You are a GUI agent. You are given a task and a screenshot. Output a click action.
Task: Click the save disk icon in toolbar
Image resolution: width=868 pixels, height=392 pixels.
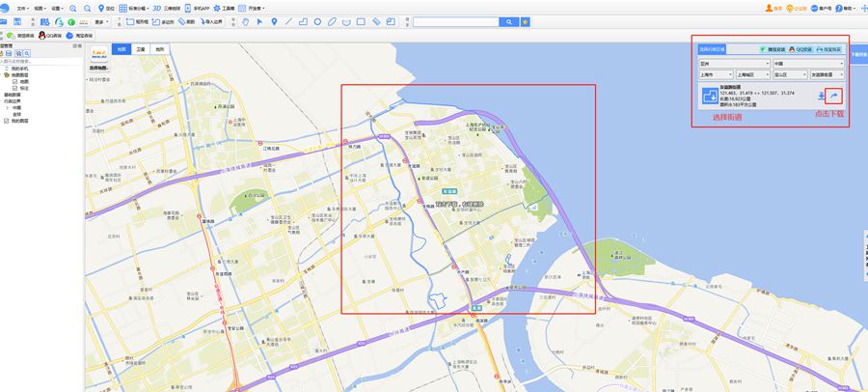[x=16, y=21]
